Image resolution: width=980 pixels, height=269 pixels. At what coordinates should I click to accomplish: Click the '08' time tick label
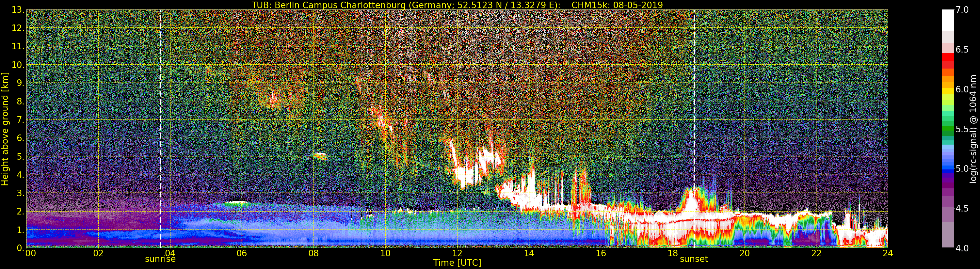(313, 253)
